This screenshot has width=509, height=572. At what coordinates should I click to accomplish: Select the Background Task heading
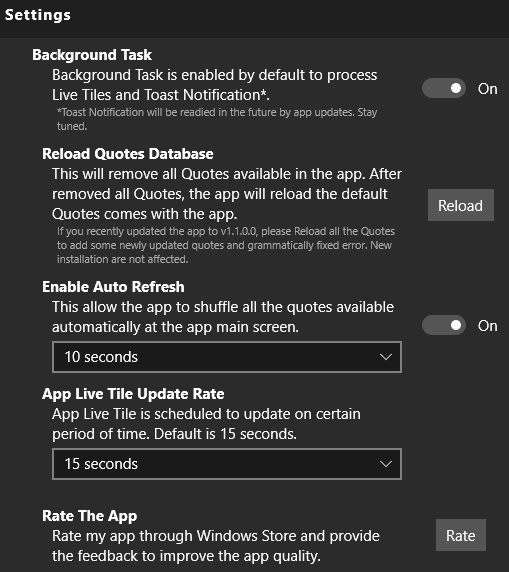tap(92, 55)
